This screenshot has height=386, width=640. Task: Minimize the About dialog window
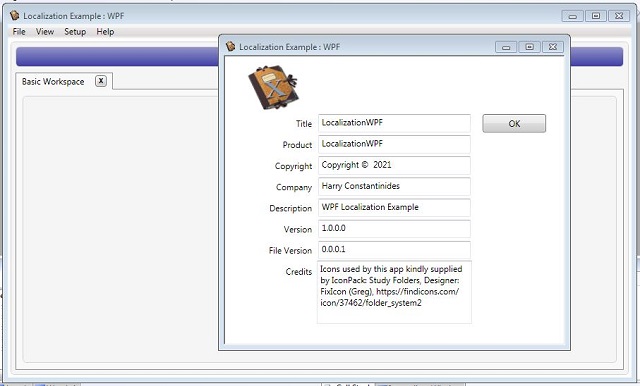(x=506, y=47)
